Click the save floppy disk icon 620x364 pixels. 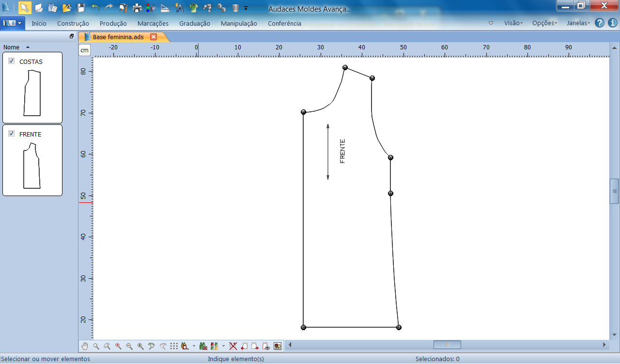[81, 8]
